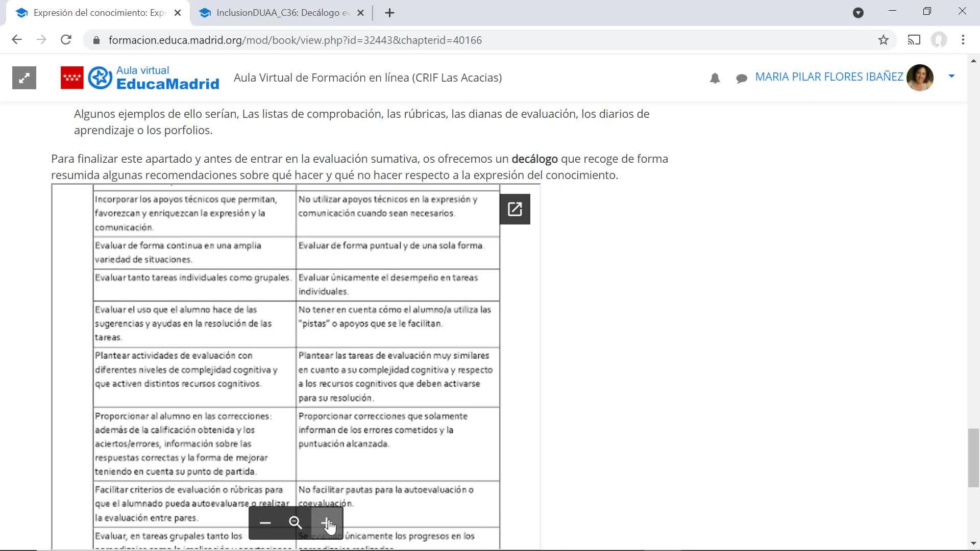Viewport: 980px width, 551px height.
Task: Reset zoom with magnifier icon
Action: coord(296,523)
